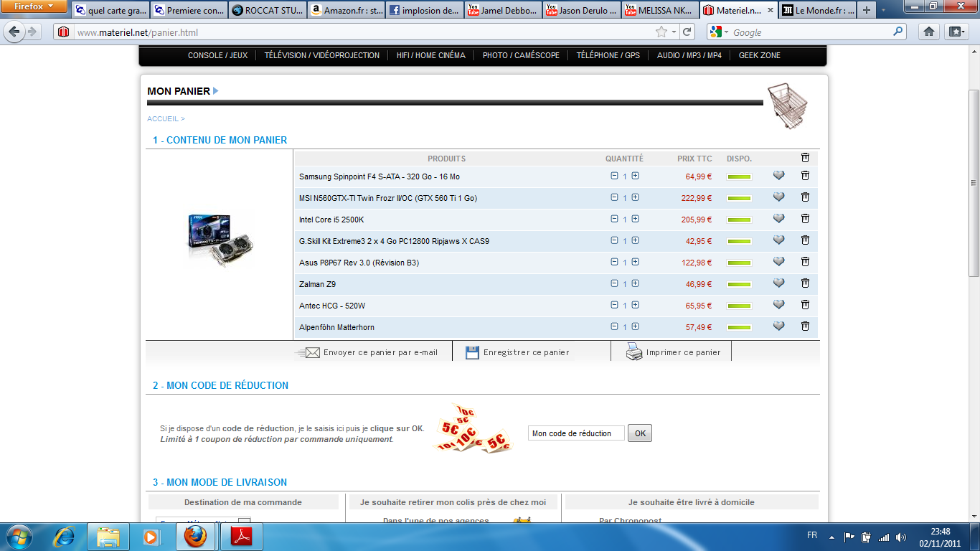Click the header trash icon to empty cart

click(x=805, y=158)
